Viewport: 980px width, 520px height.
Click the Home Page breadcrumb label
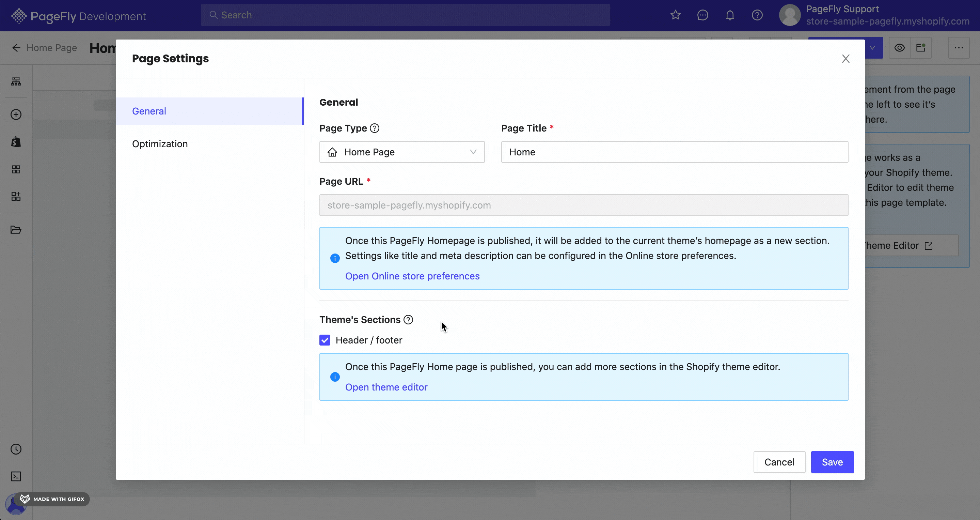coord(52,48)
